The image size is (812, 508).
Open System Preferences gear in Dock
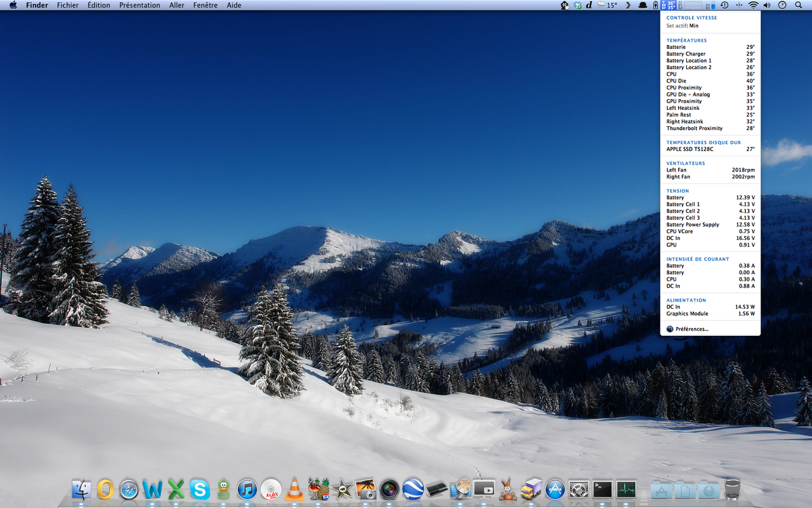579,489
